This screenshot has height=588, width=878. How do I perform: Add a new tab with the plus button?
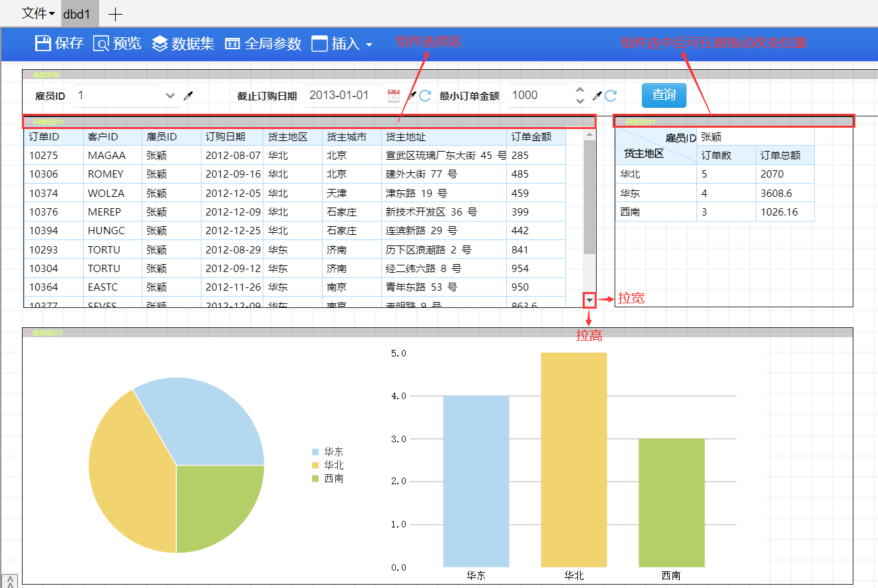(x=115, y=14)
